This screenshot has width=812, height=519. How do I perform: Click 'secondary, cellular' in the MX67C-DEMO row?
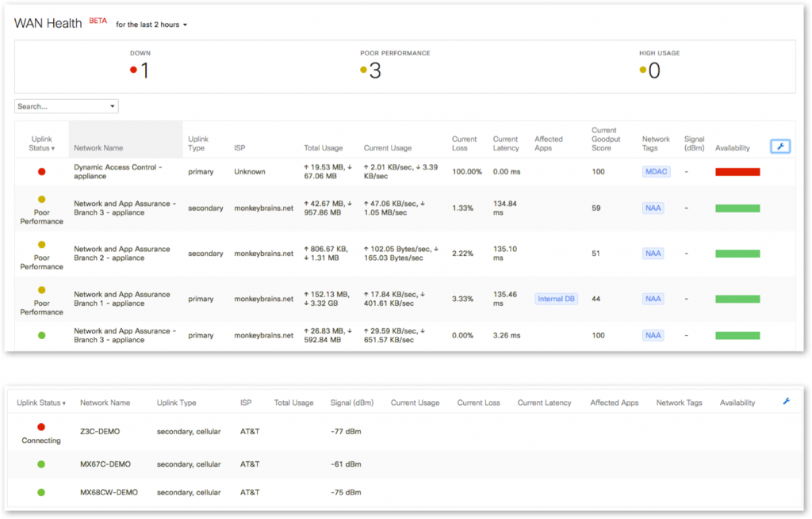189,464
